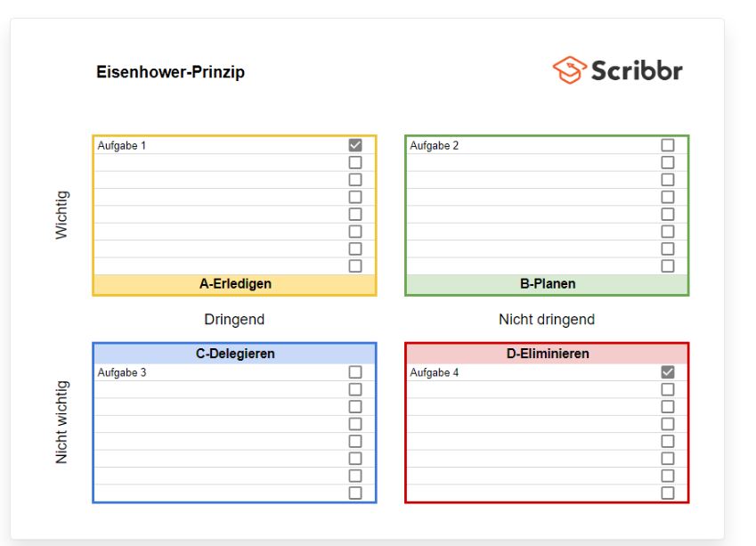The image size is (756, 546).
Task: Click the yellow A-Erledigen header bar
Action: (x=235, y=284)
